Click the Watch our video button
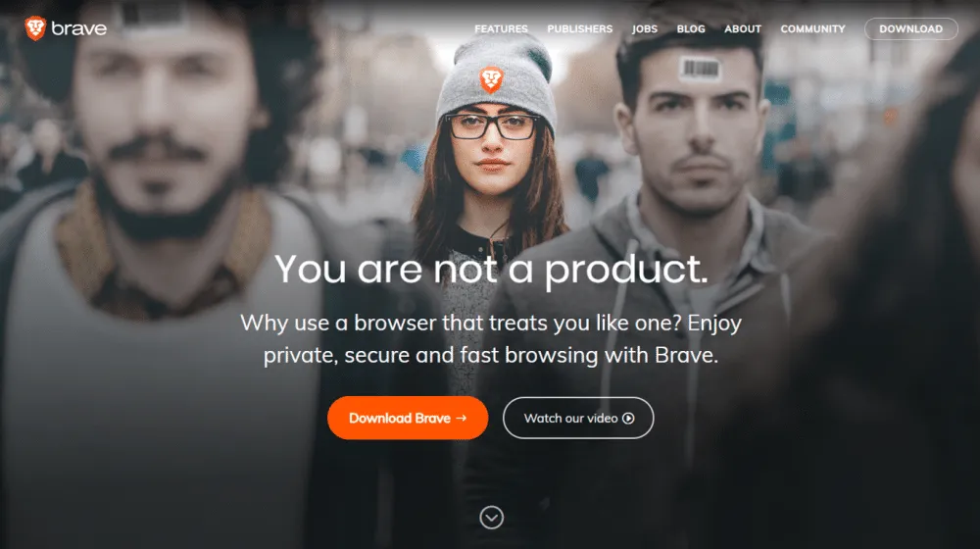Image resolution: width=980 pixels, height=549 pixels. pos(578,418)
